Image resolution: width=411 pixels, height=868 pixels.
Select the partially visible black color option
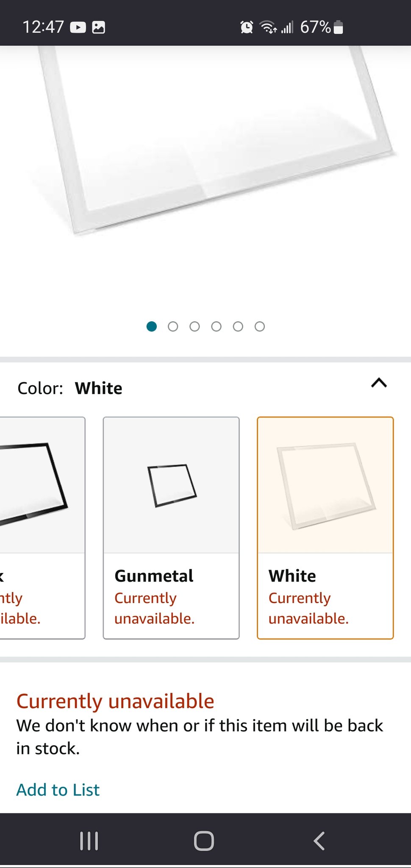(42, 527)
